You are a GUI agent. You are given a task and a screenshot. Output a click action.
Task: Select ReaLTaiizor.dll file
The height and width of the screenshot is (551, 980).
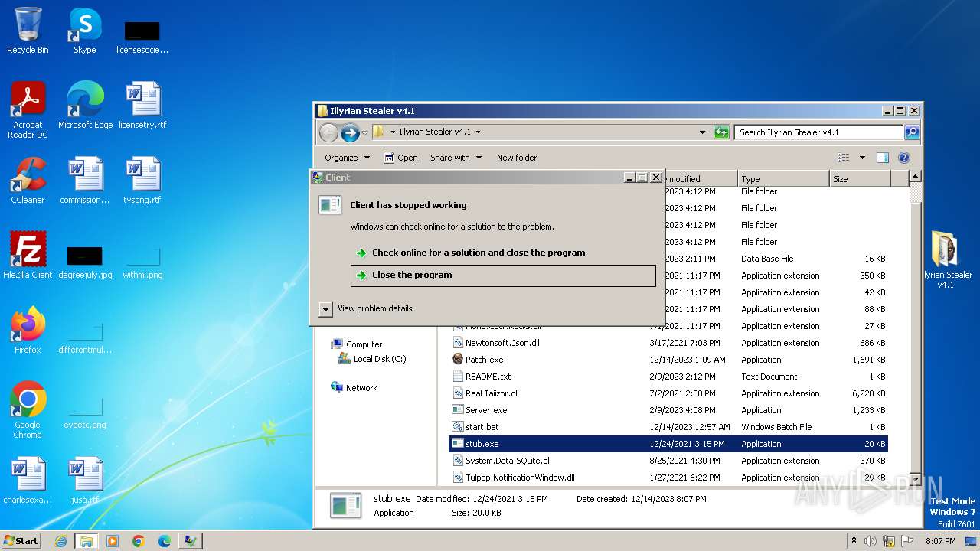pos(668,393)
